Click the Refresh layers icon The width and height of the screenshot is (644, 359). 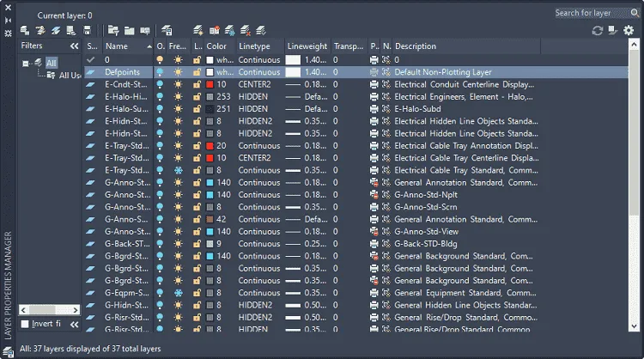[597, 30]
